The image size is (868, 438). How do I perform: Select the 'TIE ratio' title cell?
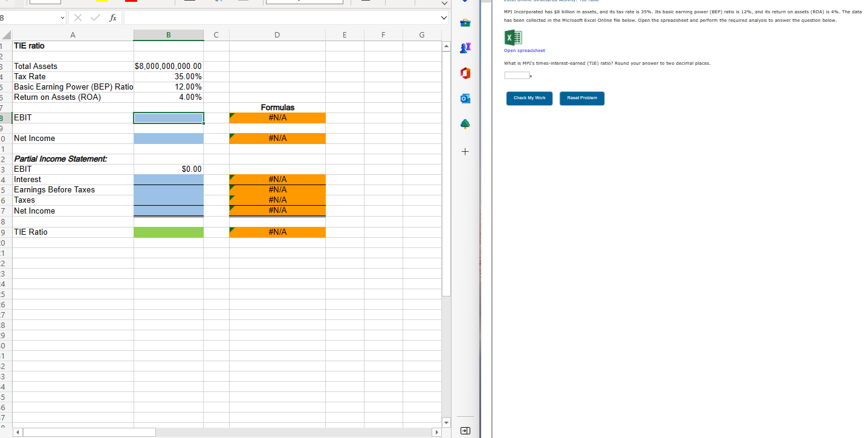pyautogui.click(x=73, y=46)
